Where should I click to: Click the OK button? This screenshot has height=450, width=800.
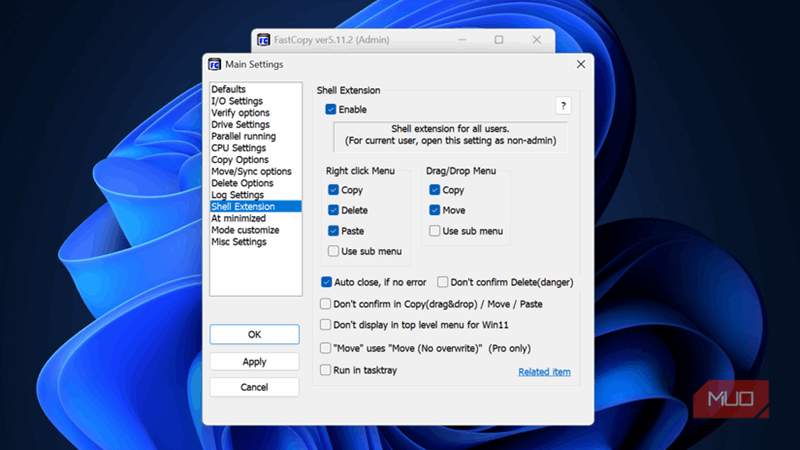click(255, 334)
